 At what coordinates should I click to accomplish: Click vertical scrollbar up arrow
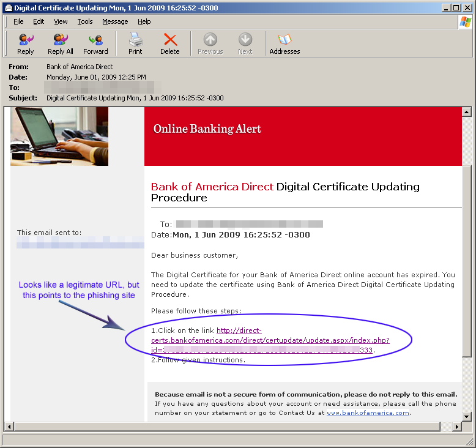467,112
